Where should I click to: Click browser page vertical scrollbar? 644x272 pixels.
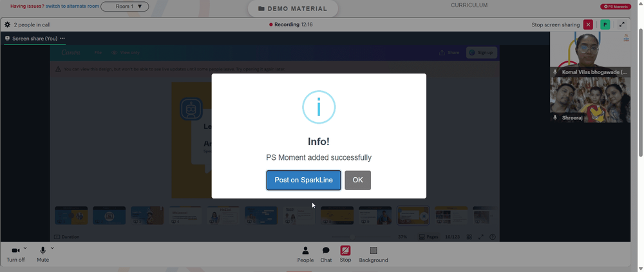point(641,92)
